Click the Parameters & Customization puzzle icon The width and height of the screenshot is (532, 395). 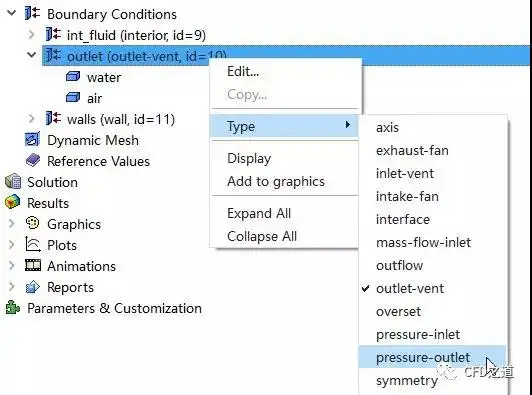[13, 308]
